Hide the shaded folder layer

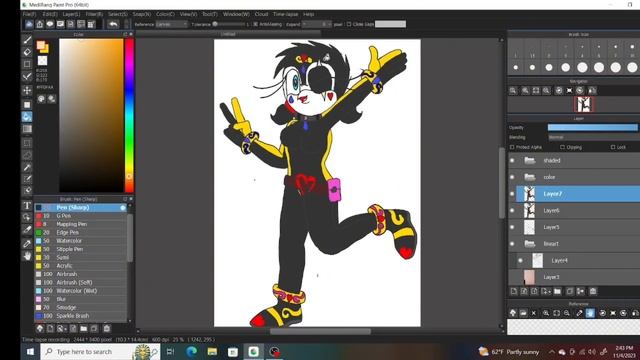click(512, 161)
